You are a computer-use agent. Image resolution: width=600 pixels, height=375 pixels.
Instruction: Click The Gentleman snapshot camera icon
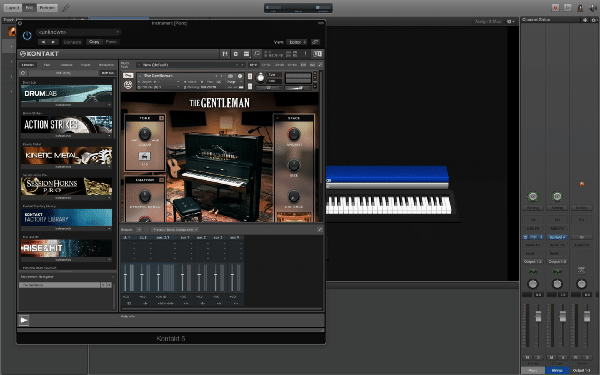(230, 76)
